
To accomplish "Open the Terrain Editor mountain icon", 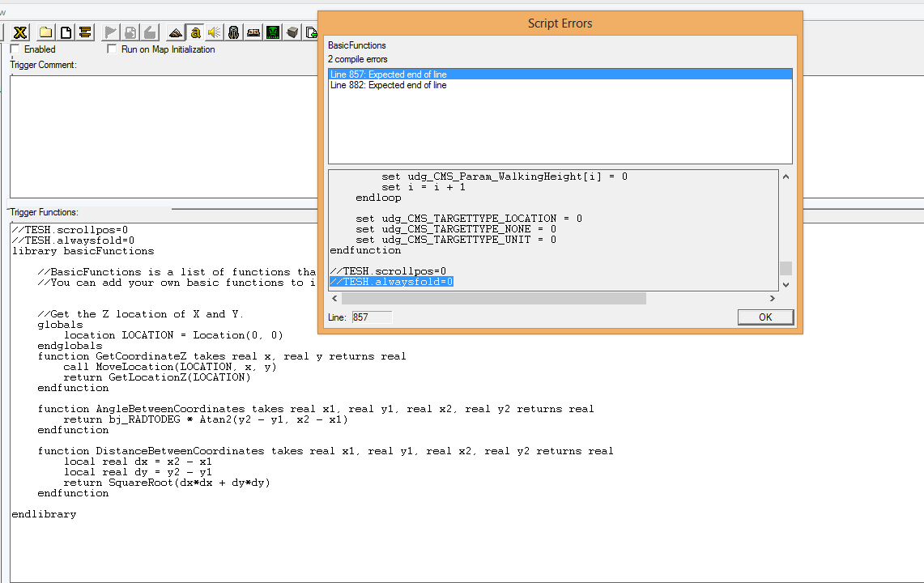I will pos(175,32).
